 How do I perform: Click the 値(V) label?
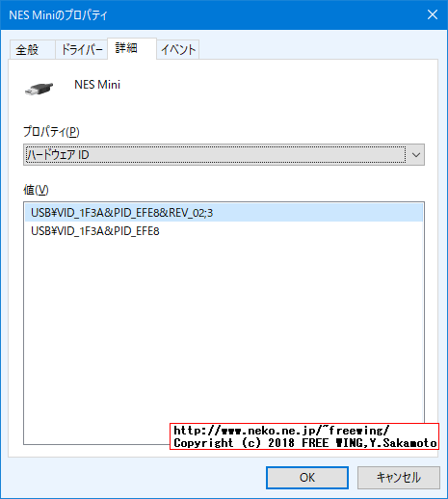coord(36,190)
